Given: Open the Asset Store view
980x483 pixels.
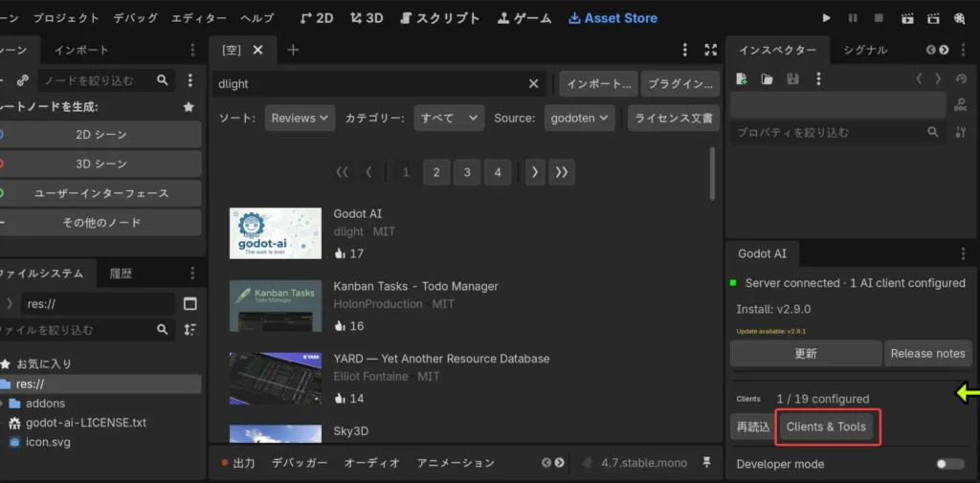Looking at the screenshot, I should (x=612, y=18).
